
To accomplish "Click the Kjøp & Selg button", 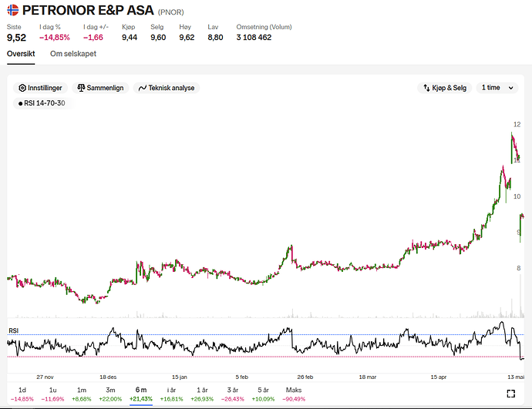I will (x=444, y=88).
